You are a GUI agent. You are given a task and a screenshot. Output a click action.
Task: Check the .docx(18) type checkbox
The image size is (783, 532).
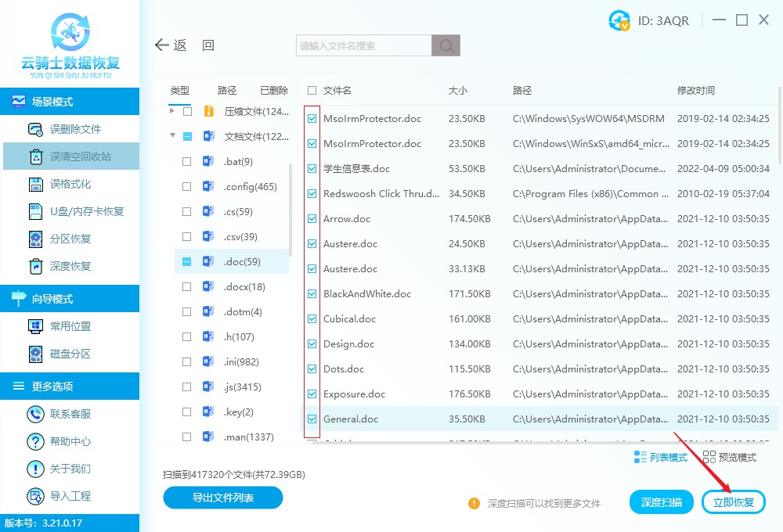click(x=187, y=287)
